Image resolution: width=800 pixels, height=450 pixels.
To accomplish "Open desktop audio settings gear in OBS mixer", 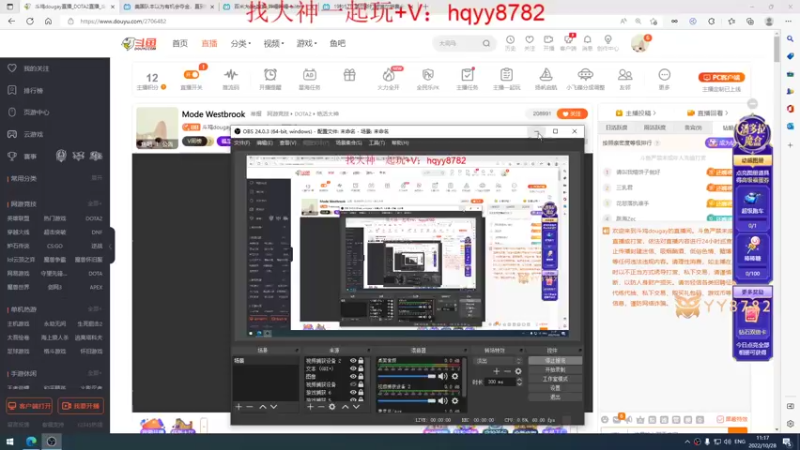I will (455, 377).
